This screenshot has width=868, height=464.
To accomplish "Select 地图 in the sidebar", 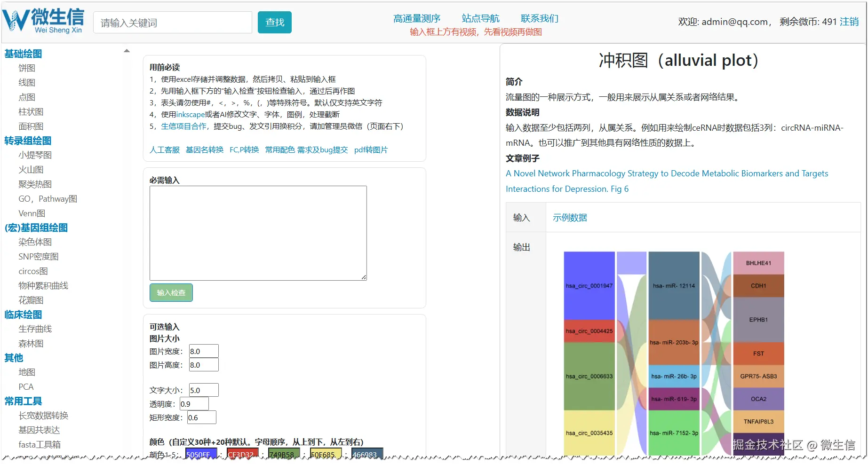I will [x=27, y=372].
